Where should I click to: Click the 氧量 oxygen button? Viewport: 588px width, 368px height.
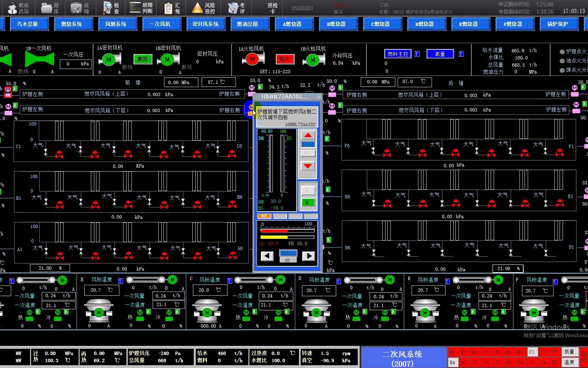[440, 54]
